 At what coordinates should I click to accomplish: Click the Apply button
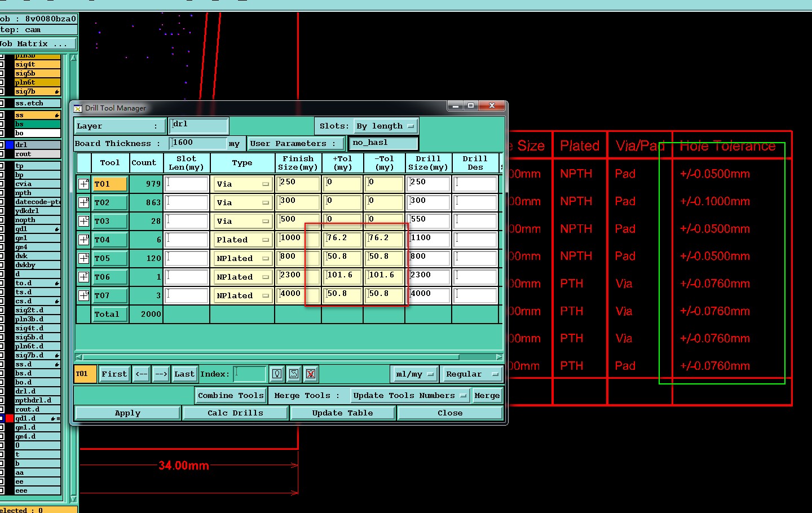[x=127, y=413]
